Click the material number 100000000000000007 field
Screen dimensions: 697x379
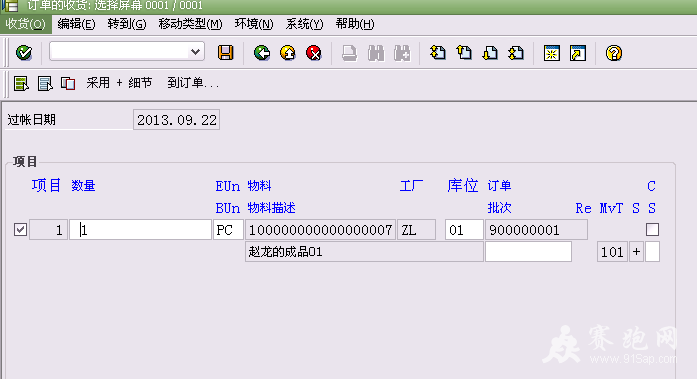pyautogui.click(x=320, y=230)
